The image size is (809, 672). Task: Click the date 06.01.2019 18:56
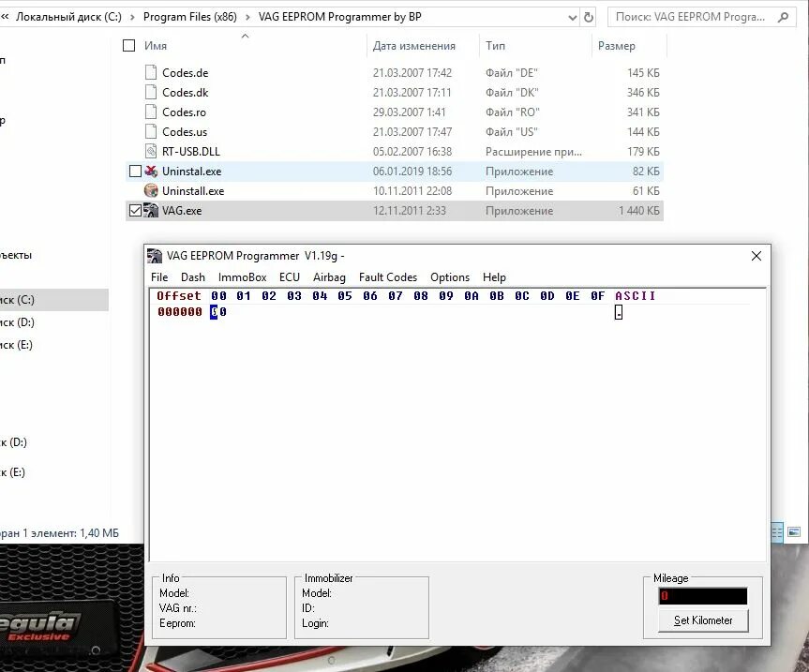point(412,172)
